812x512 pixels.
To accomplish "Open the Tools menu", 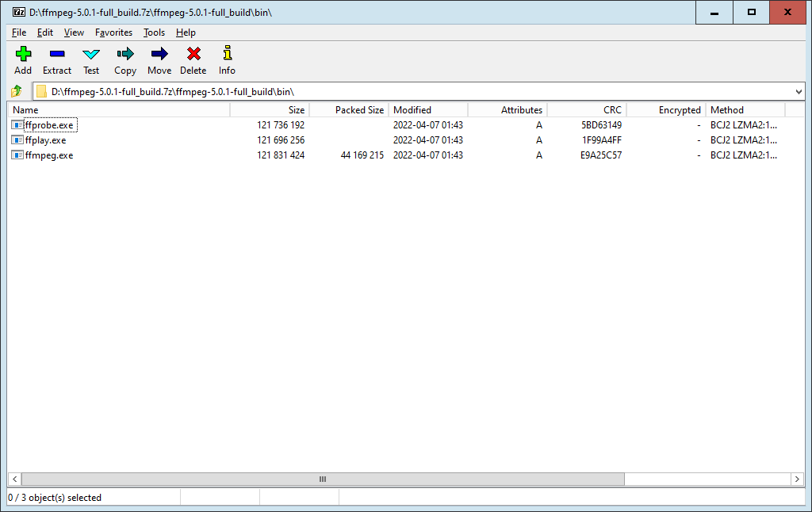I will click(x=155, y=32).
